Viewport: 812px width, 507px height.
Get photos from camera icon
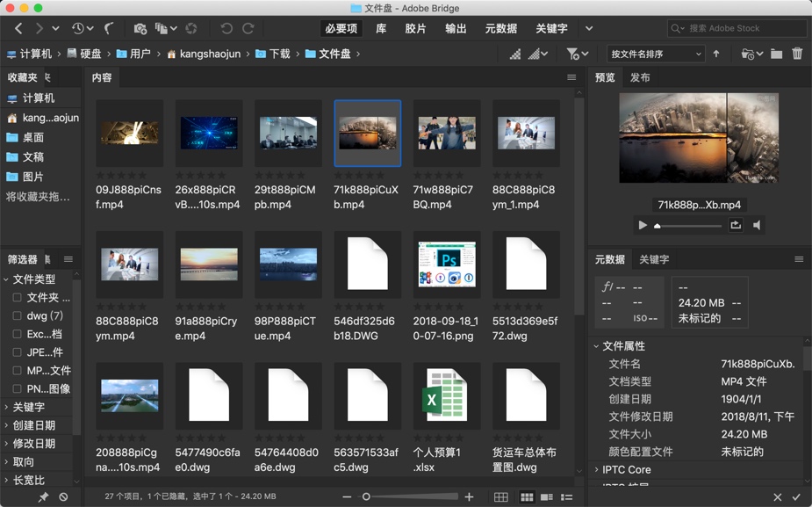click(x=140, y=28)
